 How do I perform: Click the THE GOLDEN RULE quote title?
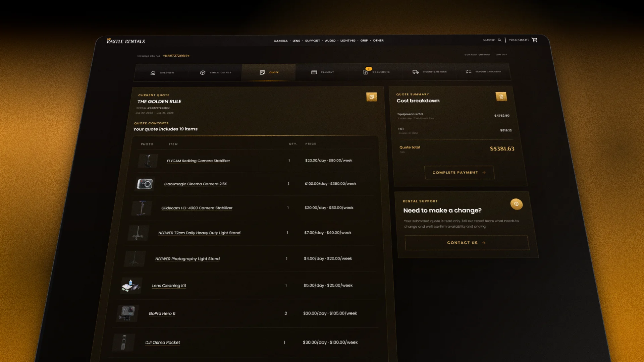159,102
